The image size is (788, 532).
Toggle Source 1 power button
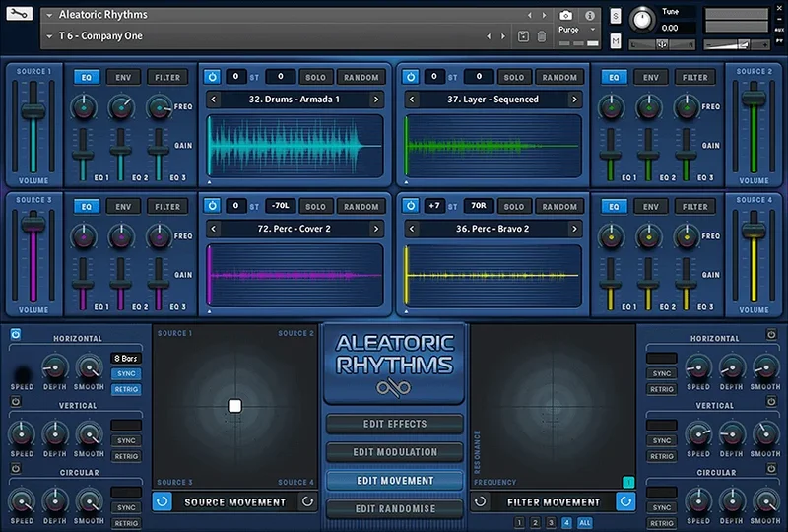212,77
